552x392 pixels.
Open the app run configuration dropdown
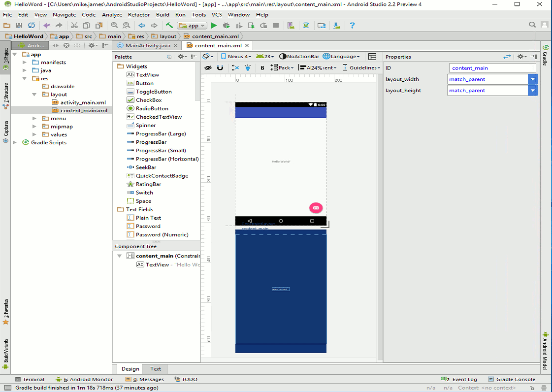click(192, 25)
